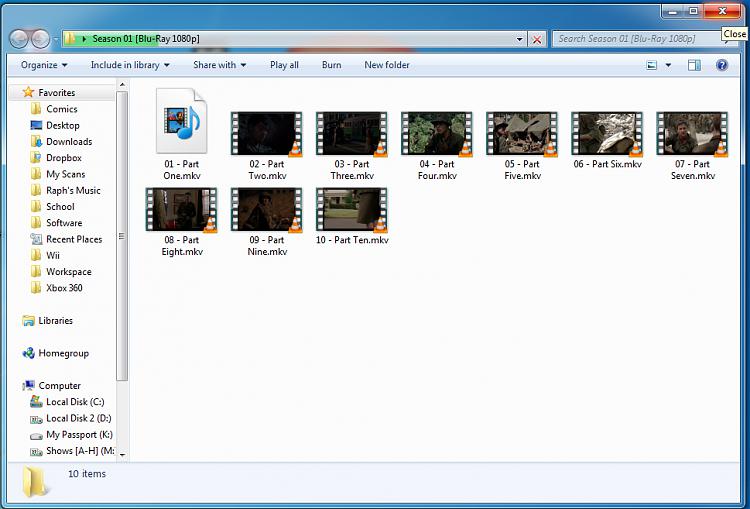The height and width of the screenshot is (509, 750).
Task: Select video 09 - Part Nine.mkv
Action: click(x=267, y=222)
